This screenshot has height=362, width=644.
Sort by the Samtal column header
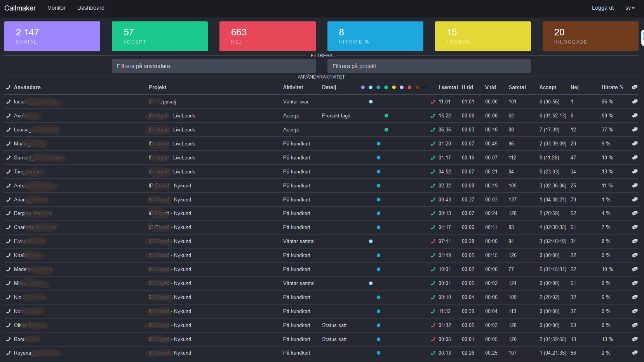(517, 87)
